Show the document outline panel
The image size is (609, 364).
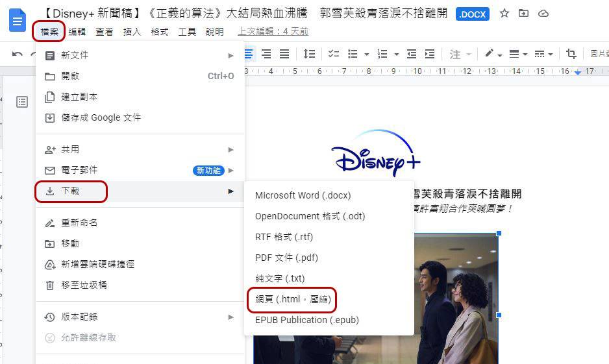click(22, 102)
